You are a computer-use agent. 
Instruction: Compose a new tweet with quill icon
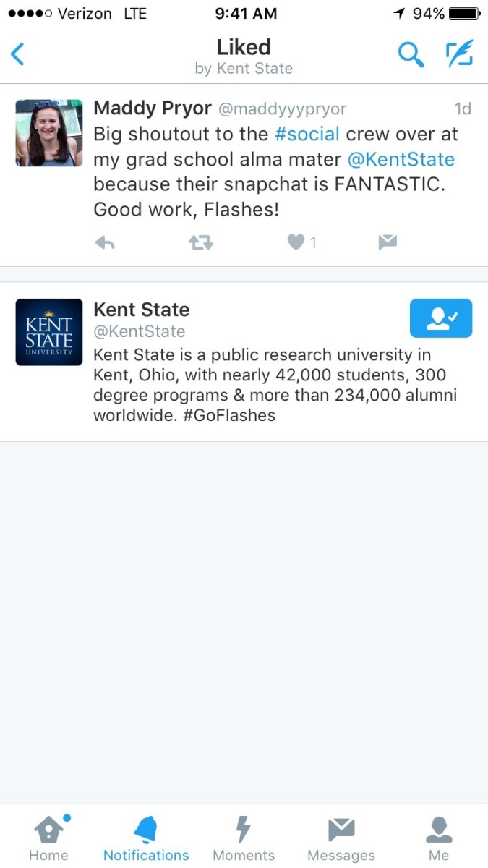pyautogui.click(x=459, y=54)
